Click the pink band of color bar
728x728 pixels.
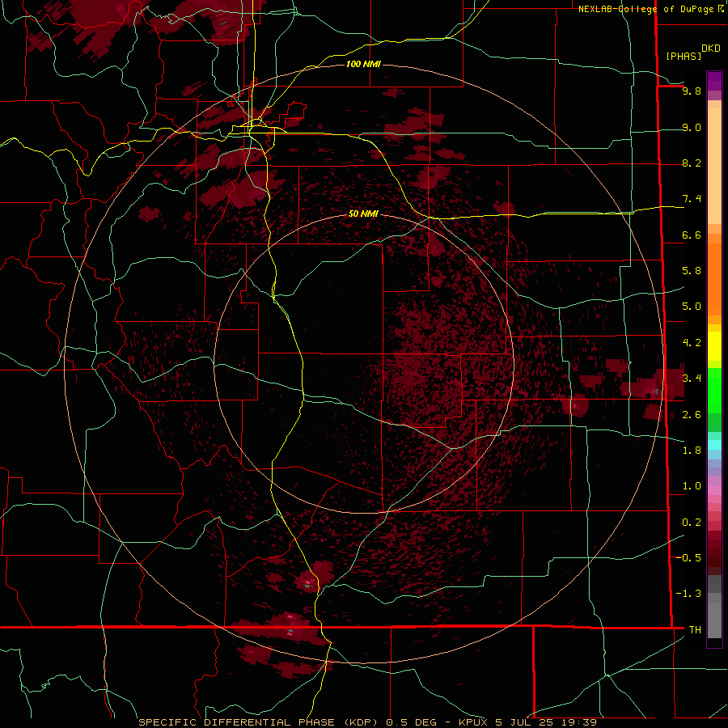(x=714, y=490)
